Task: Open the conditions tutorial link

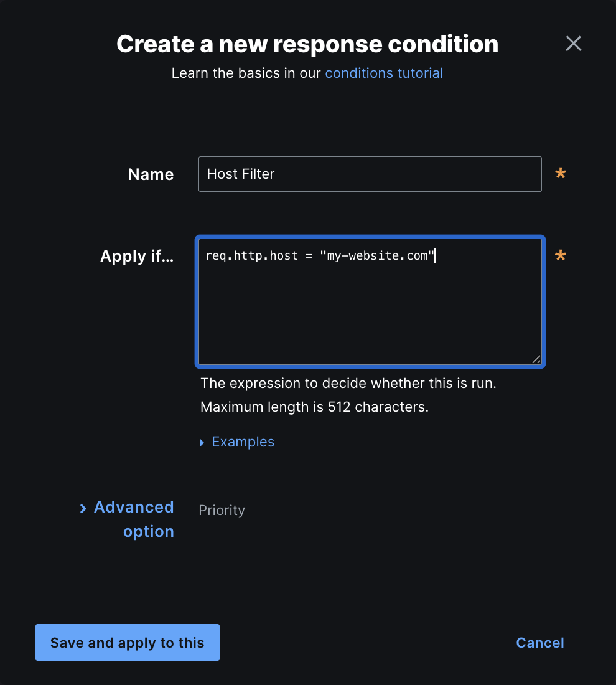Action: click(x=384, y=73)
